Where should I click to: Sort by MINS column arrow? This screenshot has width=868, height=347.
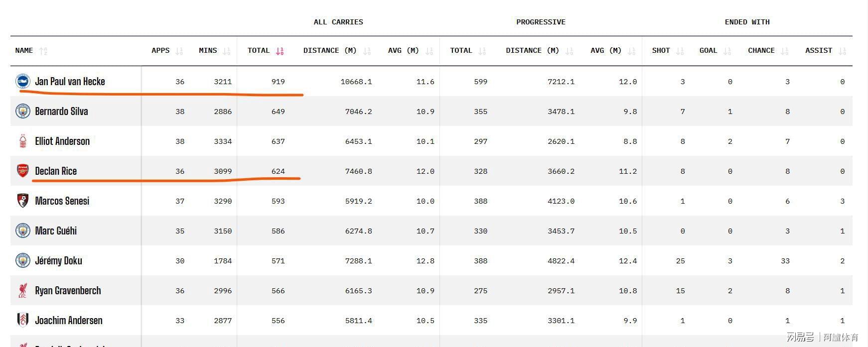pos(227,51)
